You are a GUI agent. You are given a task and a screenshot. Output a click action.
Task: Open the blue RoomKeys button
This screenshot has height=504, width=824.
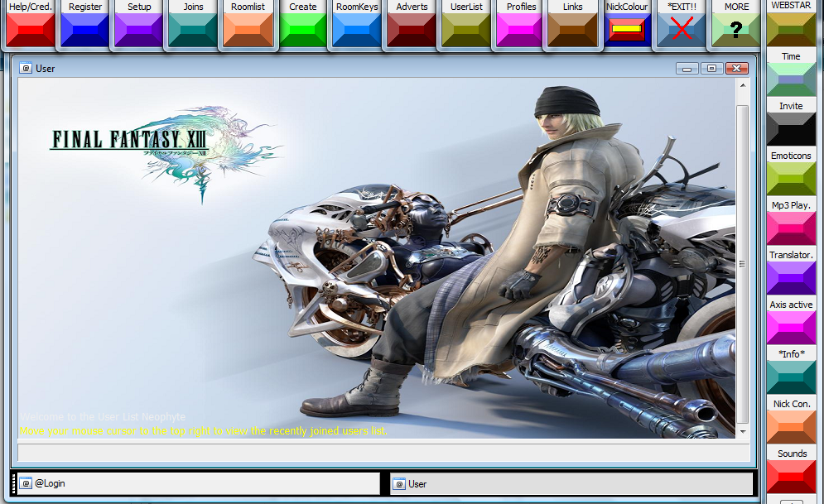point(357,30)
